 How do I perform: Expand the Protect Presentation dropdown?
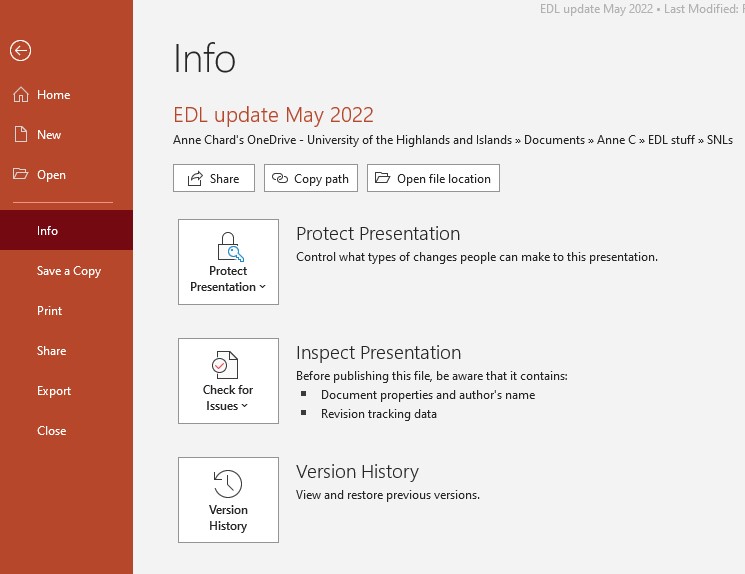tap(228, 262)
